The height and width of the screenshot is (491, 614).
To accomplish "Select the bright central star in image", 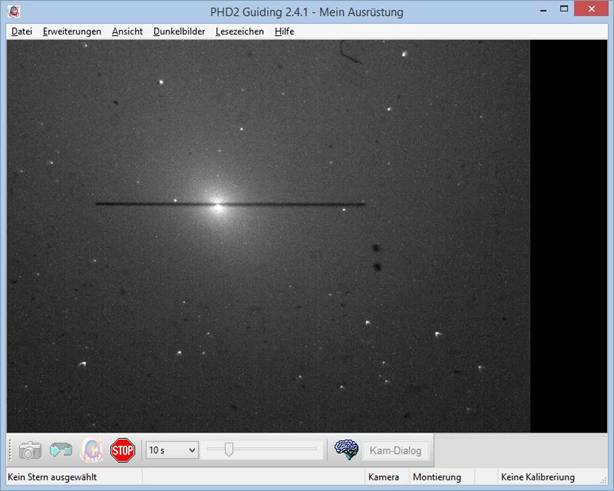I will tap(217, 206).
